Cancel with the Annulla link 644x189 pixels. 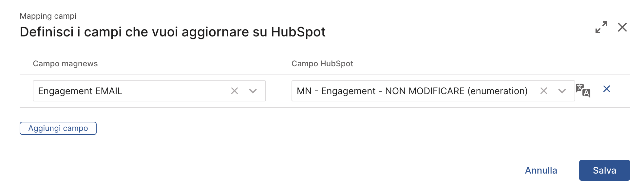(541, 170)
